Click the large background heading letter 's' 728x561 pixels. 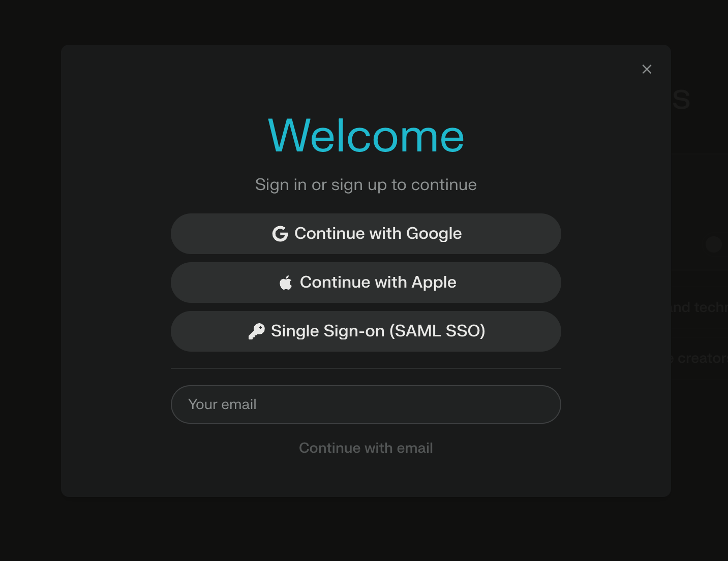[x=681, y=99]
